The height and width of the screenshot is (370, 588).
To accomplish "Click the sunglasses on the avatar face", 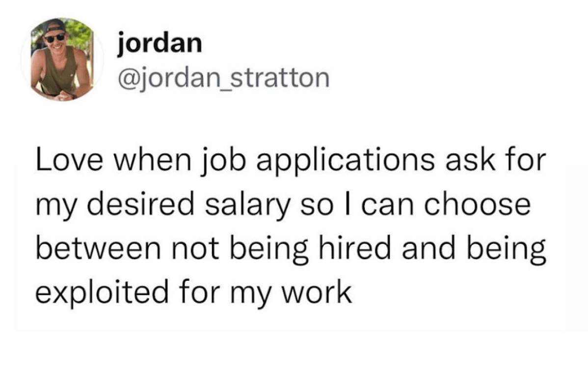I will click(55, 38).
